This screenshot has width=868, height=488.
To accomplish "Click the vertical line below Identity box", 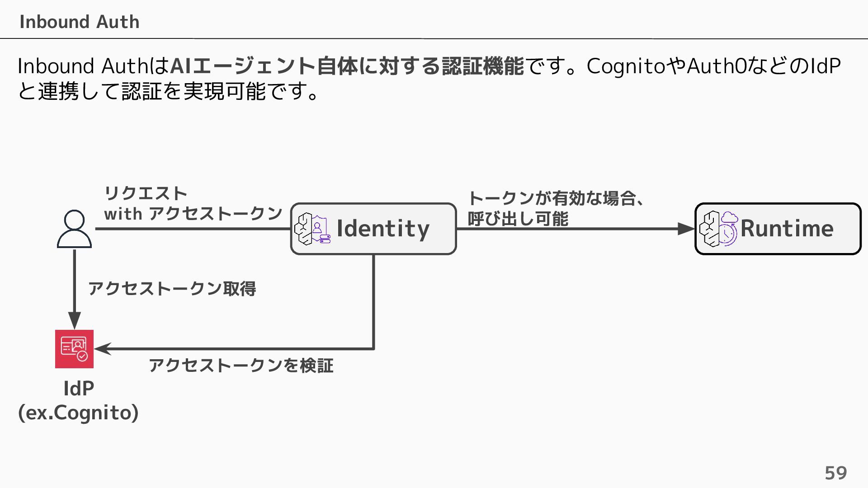I will 373,302.
